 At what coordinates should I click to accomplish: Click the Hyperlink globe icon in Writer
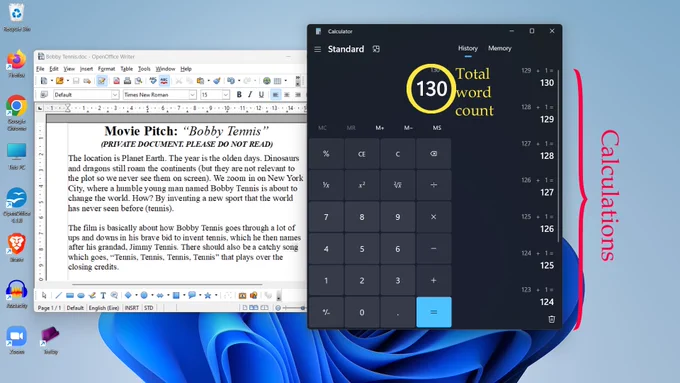tap(267, 81)
